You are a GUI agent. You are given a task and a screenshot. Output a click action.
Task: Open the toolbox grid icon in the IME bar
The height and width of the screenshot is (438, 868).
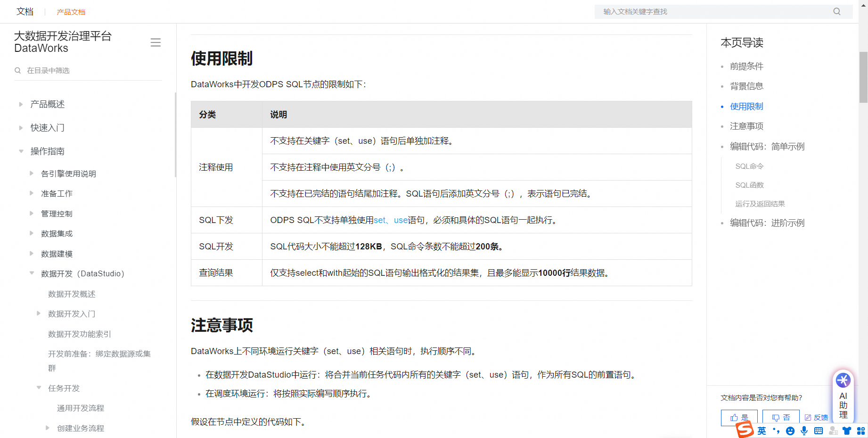(x=861, y=430)
